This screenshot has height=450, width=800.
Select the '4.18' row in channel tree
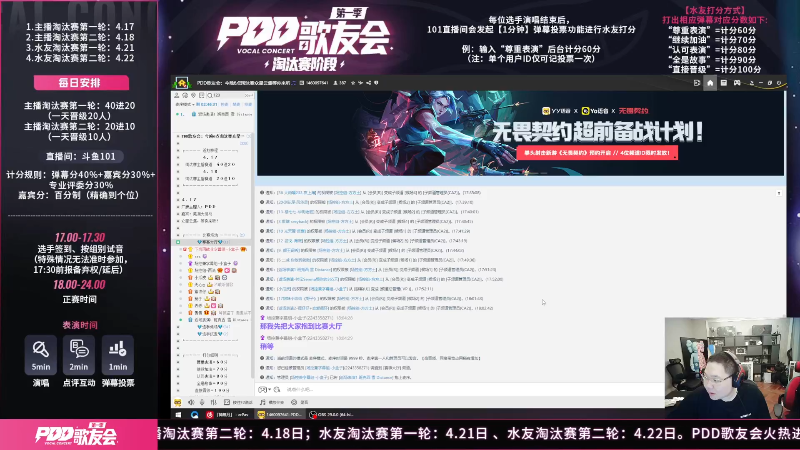[210, 171]
